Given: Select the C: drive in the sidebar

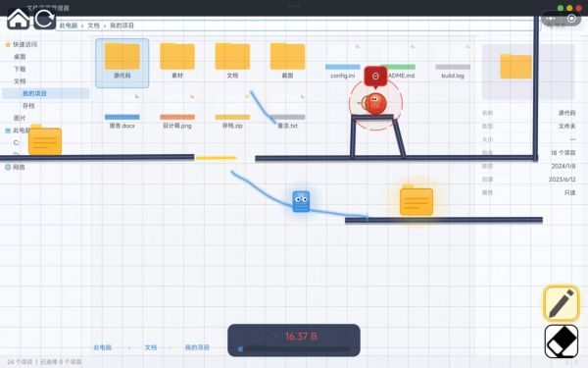Looking at the screenshot, I should (x=17, y=142).
